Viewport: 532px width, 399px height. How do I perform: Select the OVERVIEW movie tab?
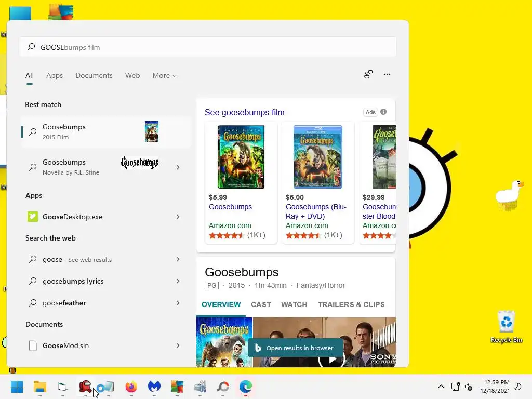[x=221, y=304]
